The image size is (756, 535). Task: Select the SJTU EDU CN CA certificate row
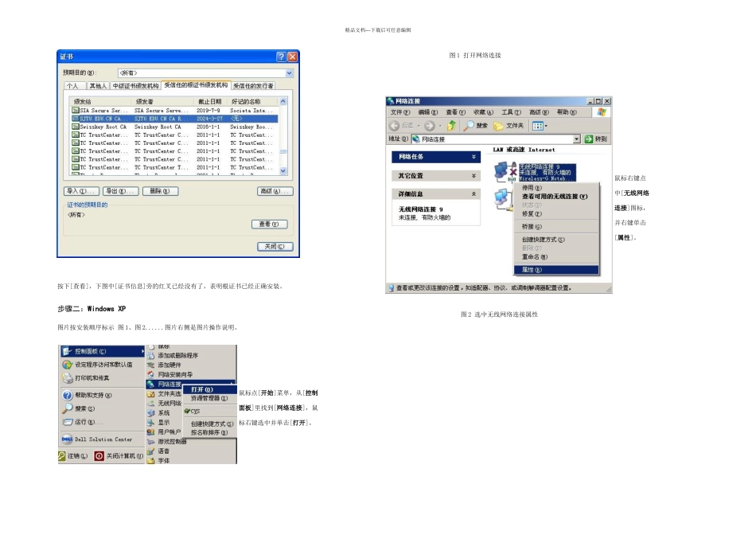pos(174,118)
